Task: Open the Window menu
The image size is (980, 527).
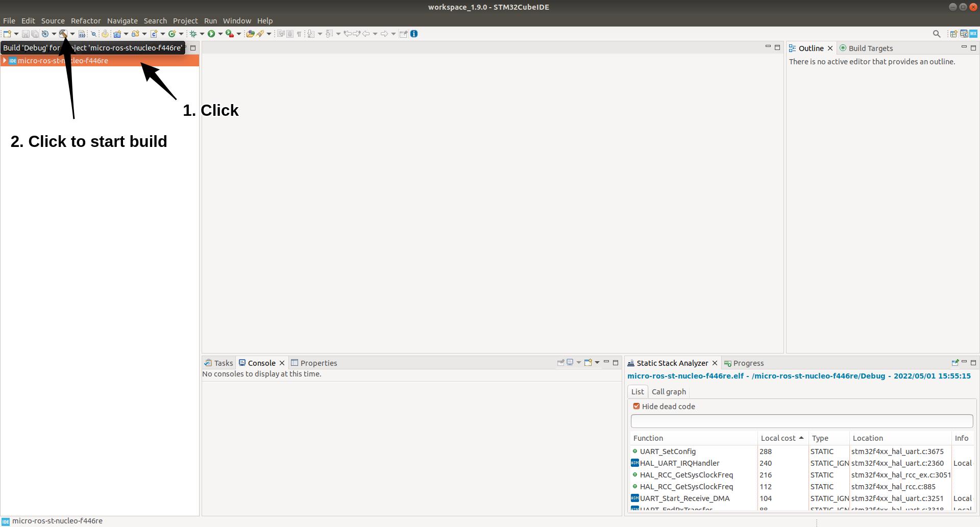Action: click(x=237, y=21)
